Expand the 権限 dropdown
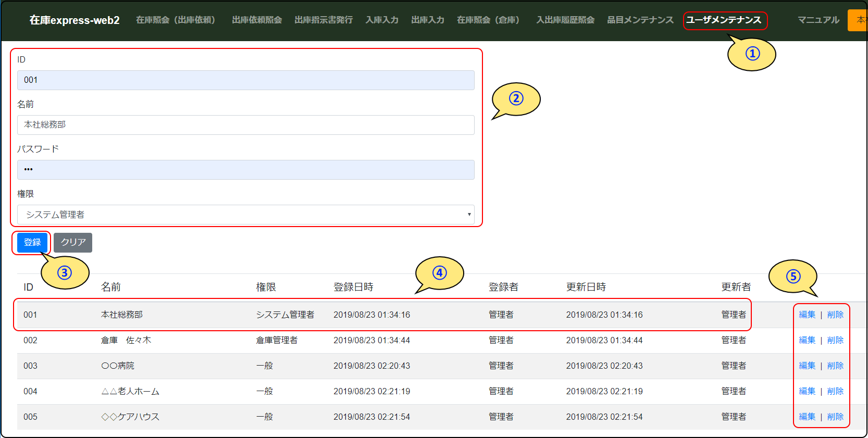This screenshot has width=868, height=438. [x=245, y=215]
